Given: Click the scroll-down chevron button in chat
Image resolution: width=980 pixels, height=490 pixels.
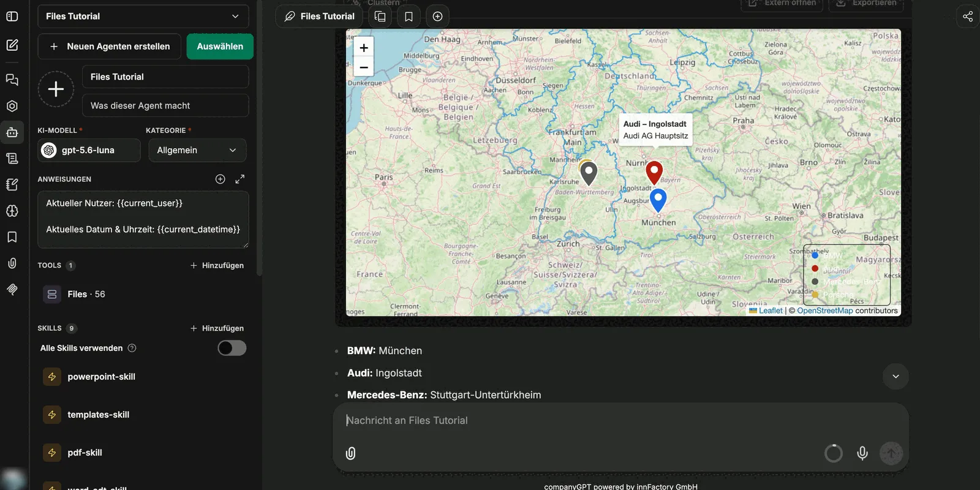Looking at the screenshot, I should click(895, 377).
